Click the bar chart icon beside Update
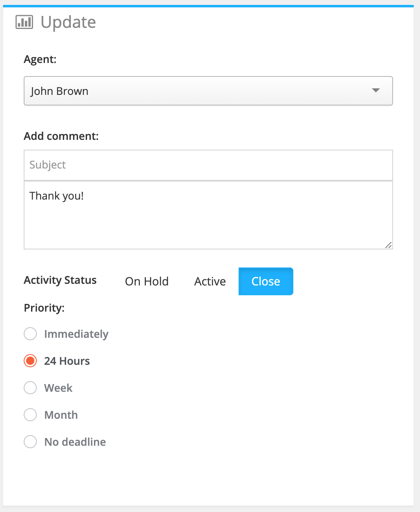The height and width of the screenshot is (512, 420). point(24,22)
